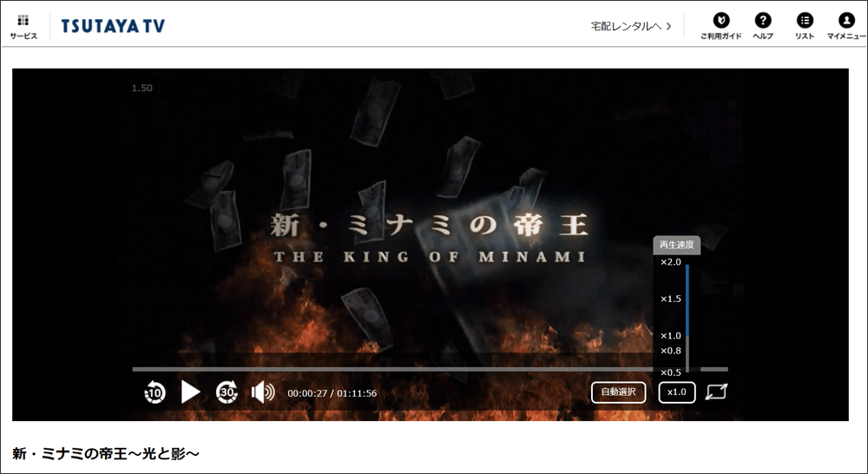The height and width of the screenshot is (474, 868).
Task: Mute the volume speaker icon
Action: click(263, 392)
